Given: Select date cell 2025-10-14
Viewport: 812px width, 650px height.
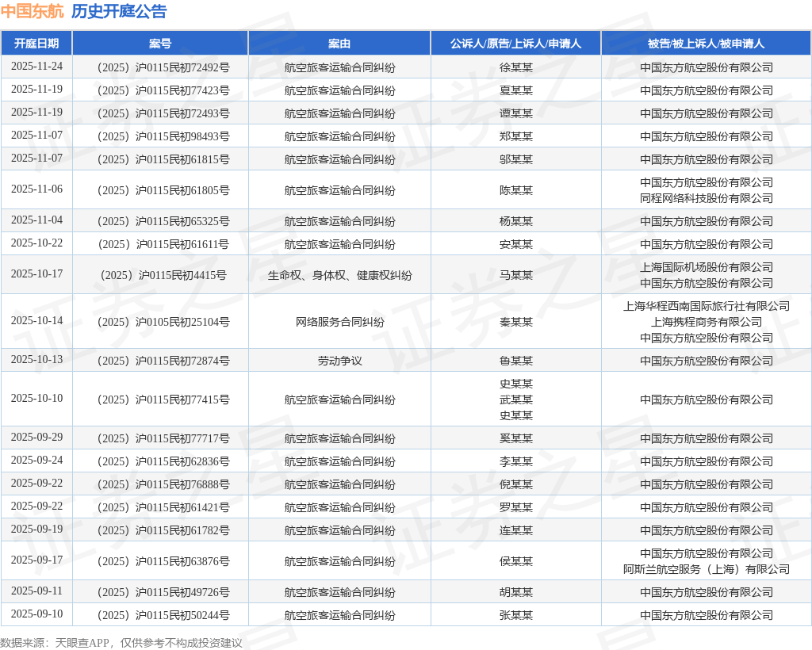Looking at the screenshot, I should click(36, 320).
